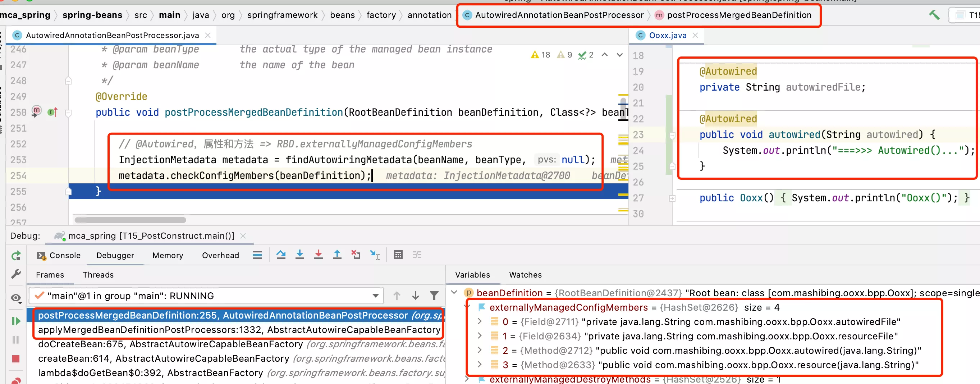Fold the autowired method in Ooxx.java
The image size is (980, 384).
(x=672, y=136)
